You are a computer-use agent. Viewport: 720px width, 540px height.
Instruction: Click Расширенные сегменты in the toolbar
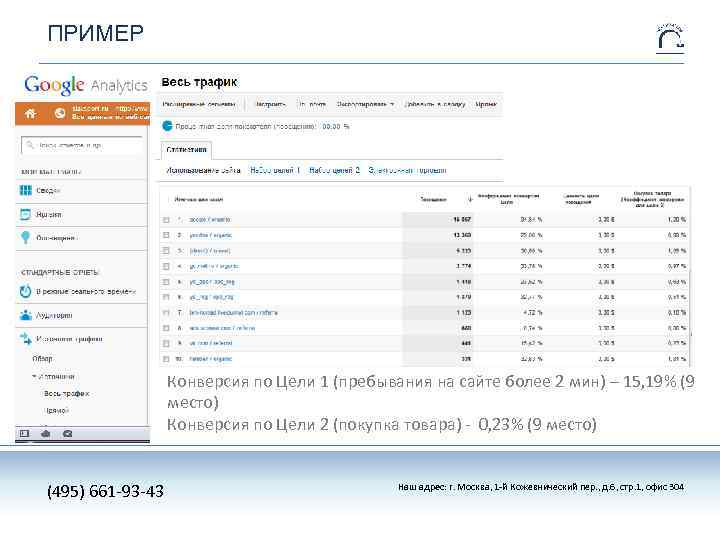(198, 104)
